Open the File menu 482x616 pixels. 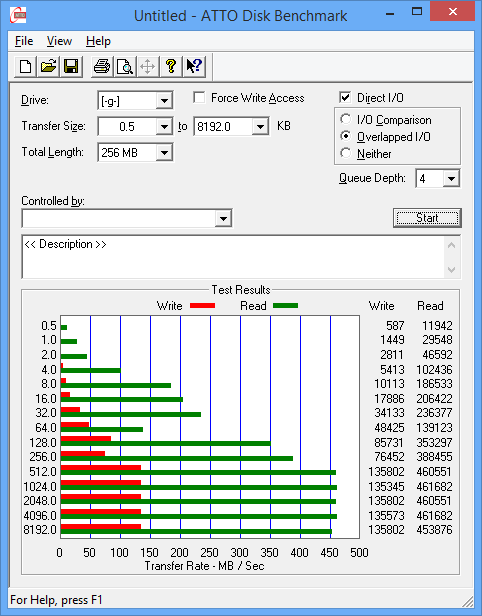pyautogui.click(x=24, y=41)
